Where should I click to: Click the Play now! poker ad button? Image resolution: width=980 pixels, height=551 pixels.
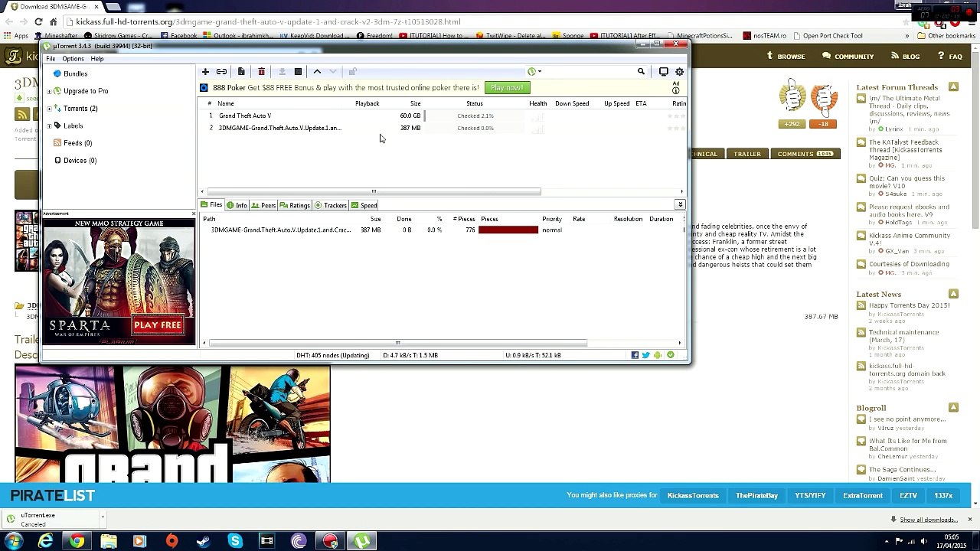click(507, 88)
